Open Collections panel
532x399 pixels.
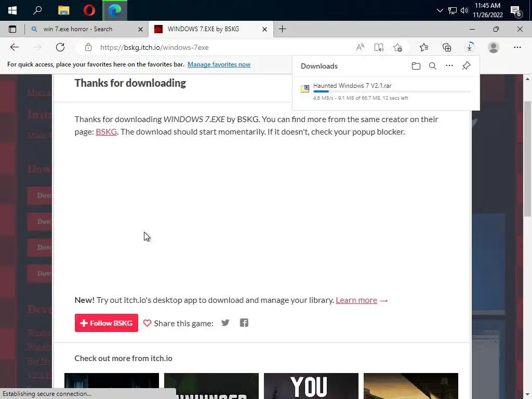click(447, 47)
